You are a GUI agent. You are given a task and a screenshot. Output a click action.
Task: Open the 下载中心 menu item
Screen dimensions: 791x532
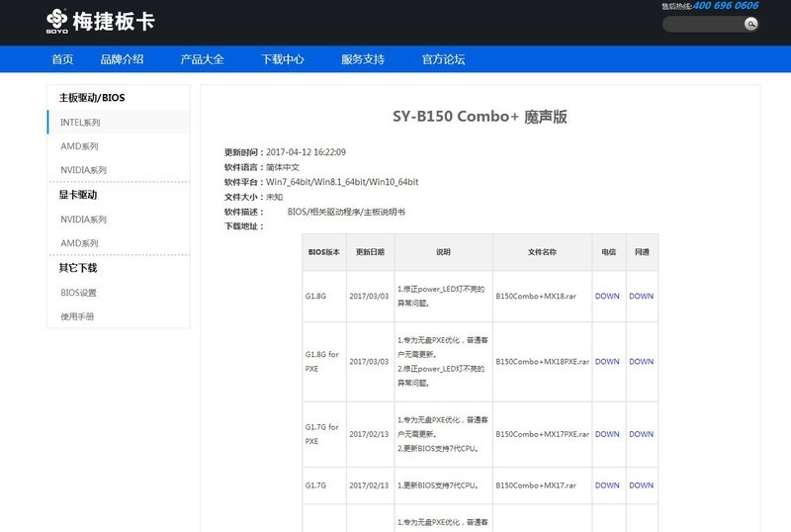(x=283, y=59)
